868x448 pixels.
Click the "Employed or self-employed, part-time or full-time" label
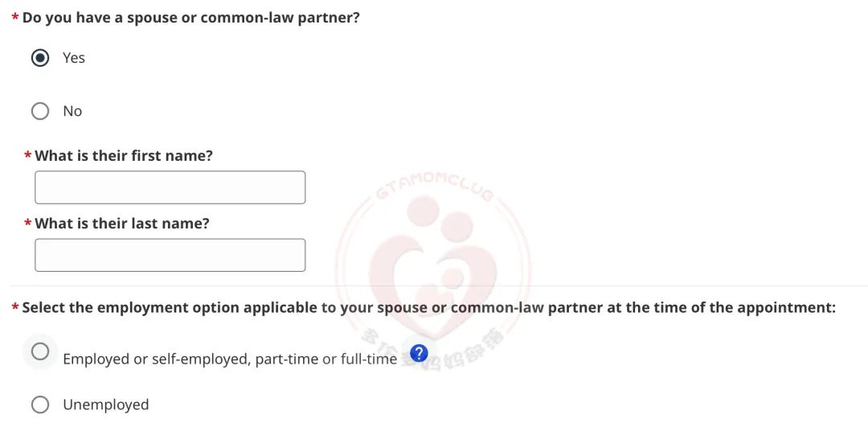230,360
